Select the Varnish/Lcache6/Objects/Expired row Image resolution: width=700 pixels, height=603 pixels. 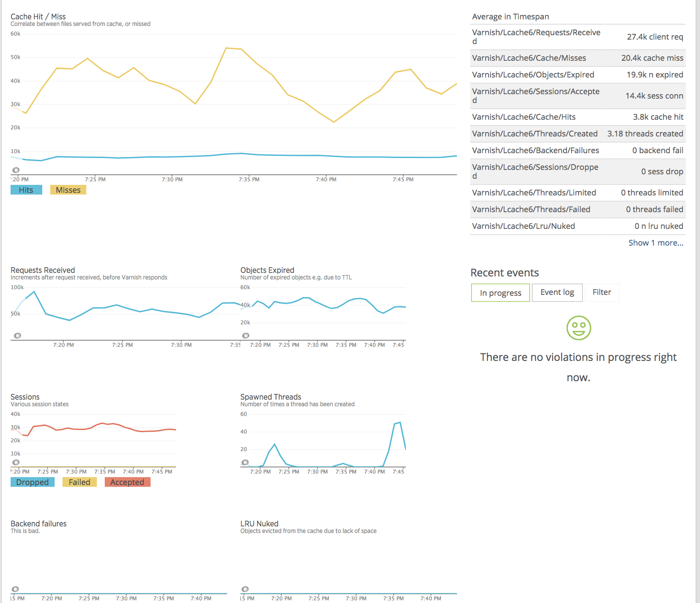(x=578, y=75)
